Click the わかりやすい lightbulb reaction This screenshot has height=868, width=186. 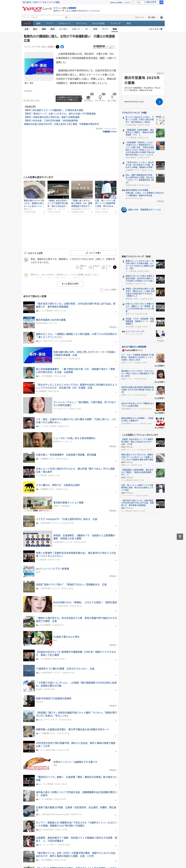coord(100,98)
